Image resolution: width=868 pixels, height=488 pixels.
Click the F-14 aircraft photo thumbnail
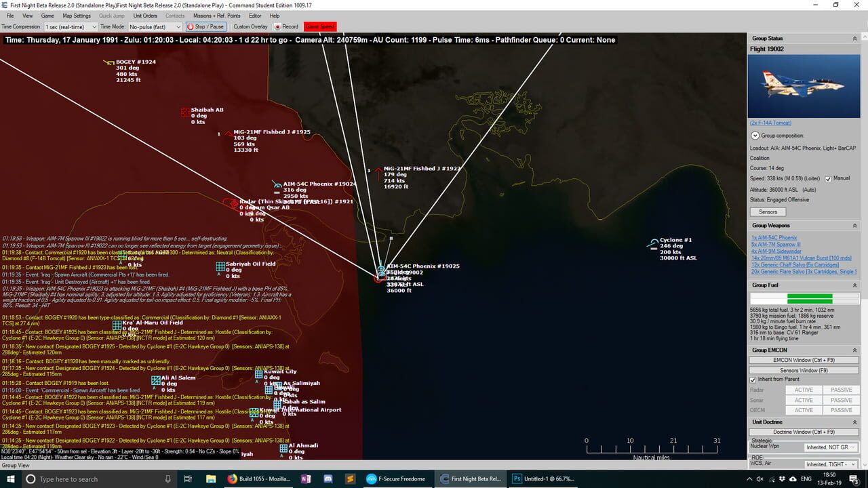tap(804, 86)
